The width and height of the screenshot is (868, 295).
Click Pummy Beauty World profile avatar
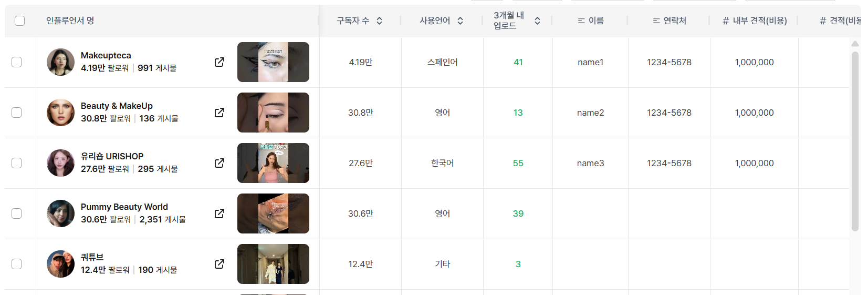click(60, 213)
